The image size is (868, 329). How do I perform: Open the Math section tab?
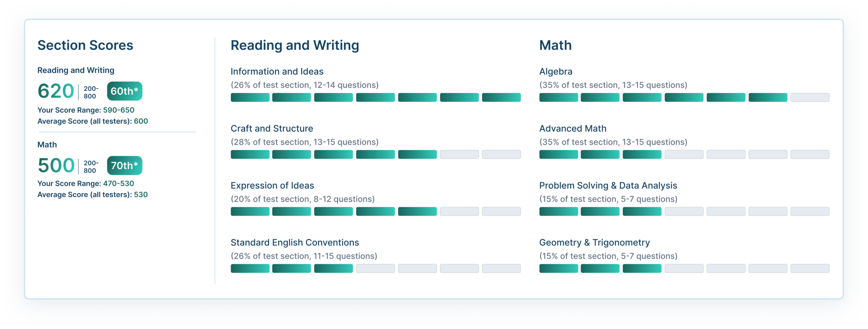[556, 45]
